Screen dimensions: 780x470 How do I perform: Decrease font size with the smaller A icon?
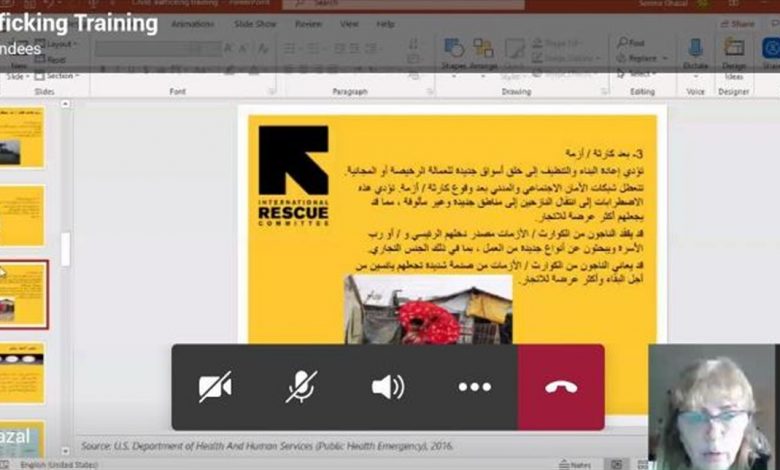click(243, 48)
